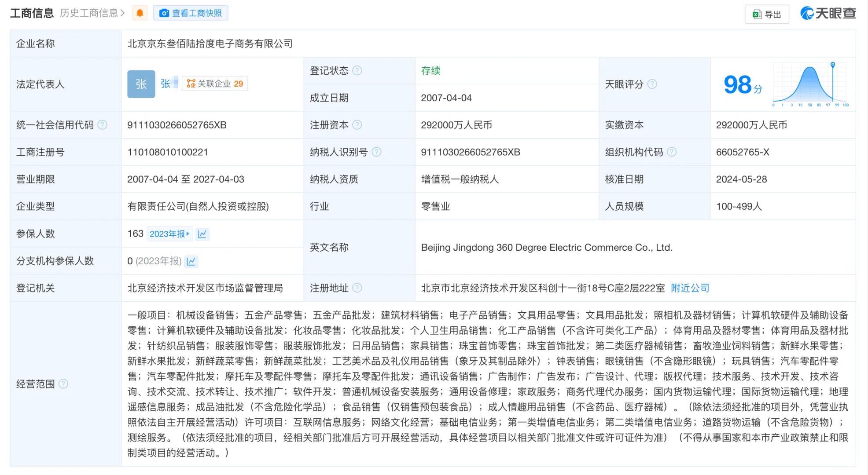The image size is (868, 475).
Task: Open the trend chart icon beside 参保人数
Action: 202,234
